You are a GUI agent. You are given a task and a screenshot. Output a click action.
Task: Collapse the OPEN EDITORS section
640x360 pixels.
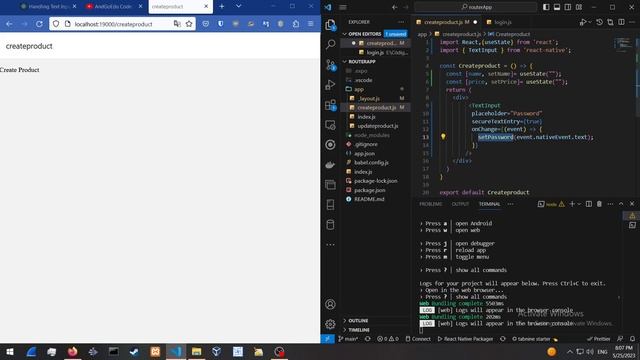point(363,34)
